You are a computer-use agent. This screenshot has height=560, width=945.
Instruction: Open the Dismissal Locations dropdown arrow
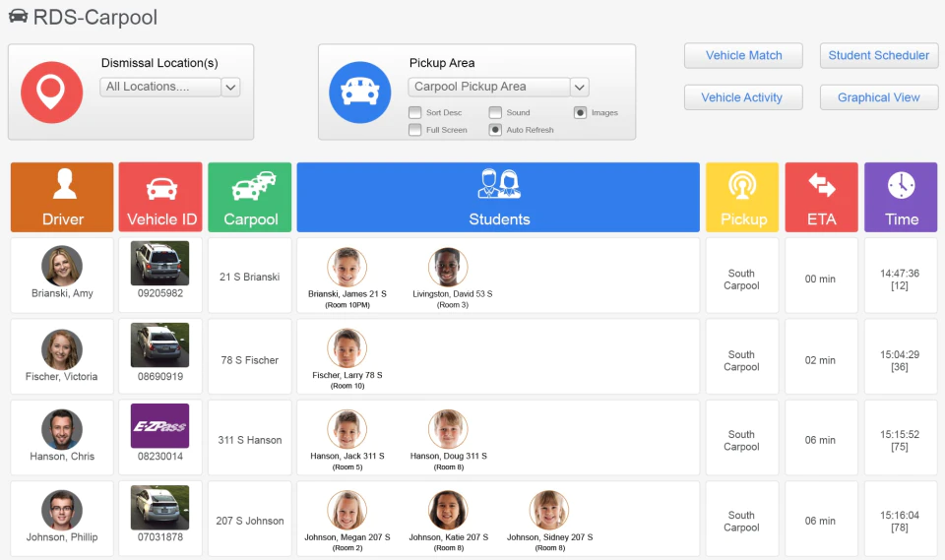[230, 87]
